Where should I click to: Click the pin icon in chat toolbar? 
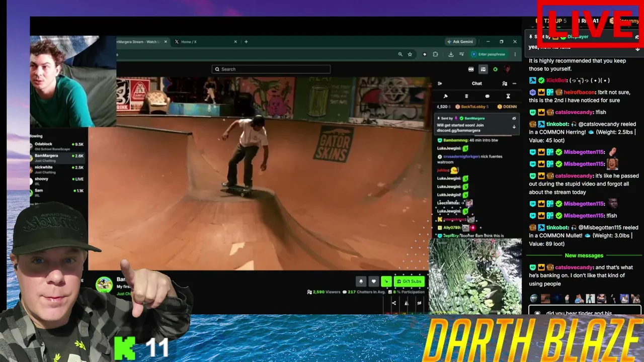[x=445, y=96]
